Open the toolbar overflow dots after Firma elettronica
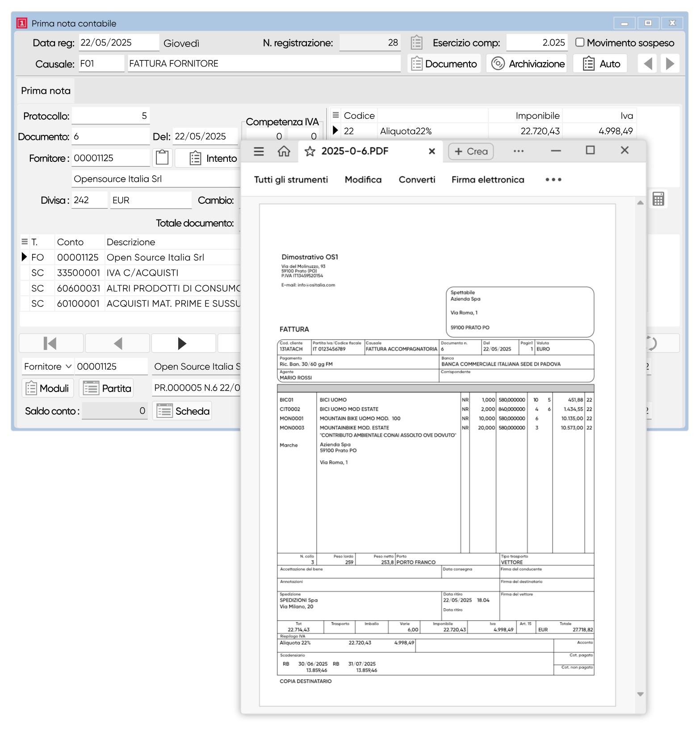The width and height of the screenshot is (700, 741). (x=553, y=180)
